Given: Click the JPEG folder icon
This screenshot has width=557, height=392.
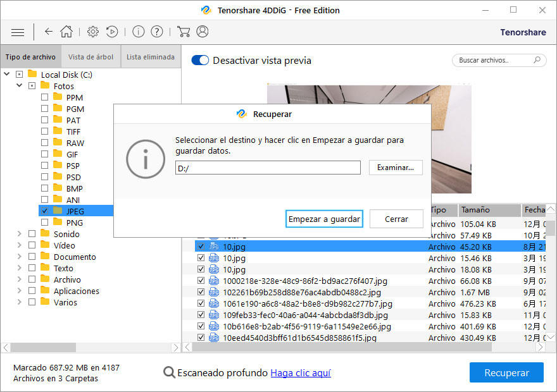Looking at the screenshot, I should point(58,211).
